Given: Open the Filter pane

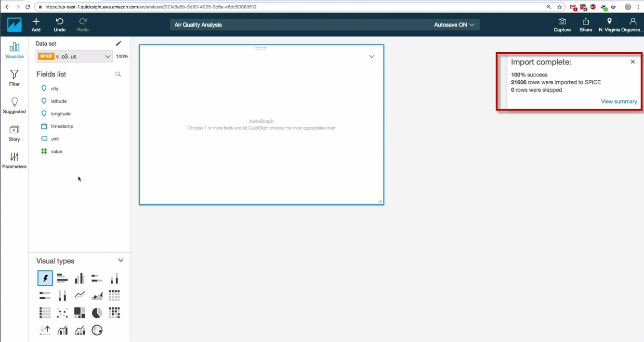Looking at the screenshot, I should [x=14, y=78].
